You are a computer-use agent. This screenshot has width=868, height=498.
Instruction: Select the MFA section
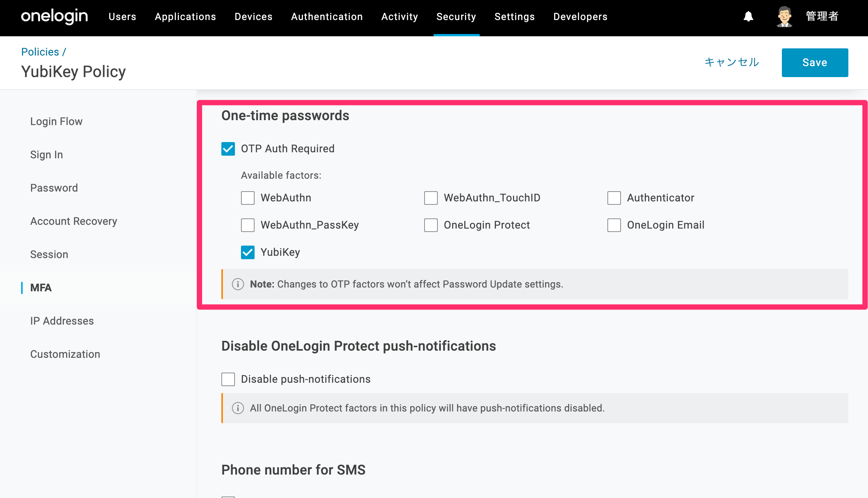click(x=41, y=288)
